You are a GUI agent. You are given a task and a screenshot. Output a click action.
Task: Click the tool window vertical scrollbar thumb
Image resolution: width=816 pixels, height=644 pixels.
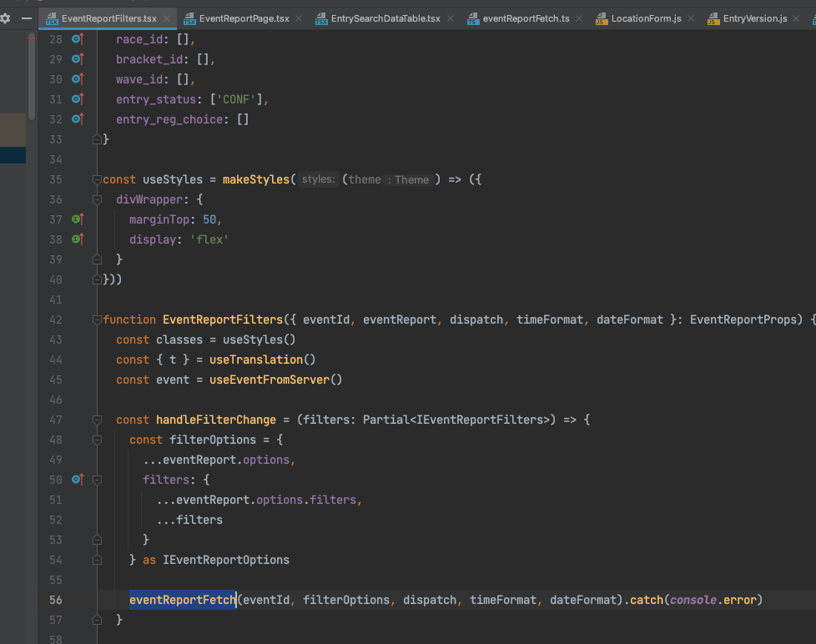[x=32, y=77]
